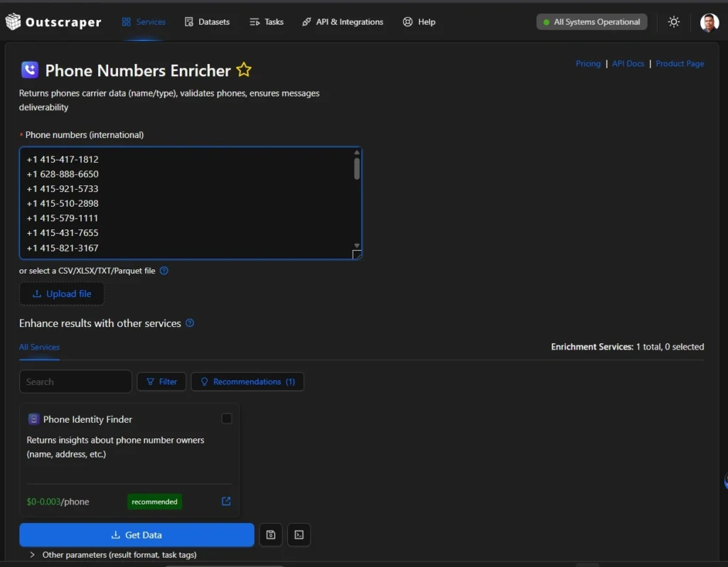Open API & Integrations menu

coord(343,22)
